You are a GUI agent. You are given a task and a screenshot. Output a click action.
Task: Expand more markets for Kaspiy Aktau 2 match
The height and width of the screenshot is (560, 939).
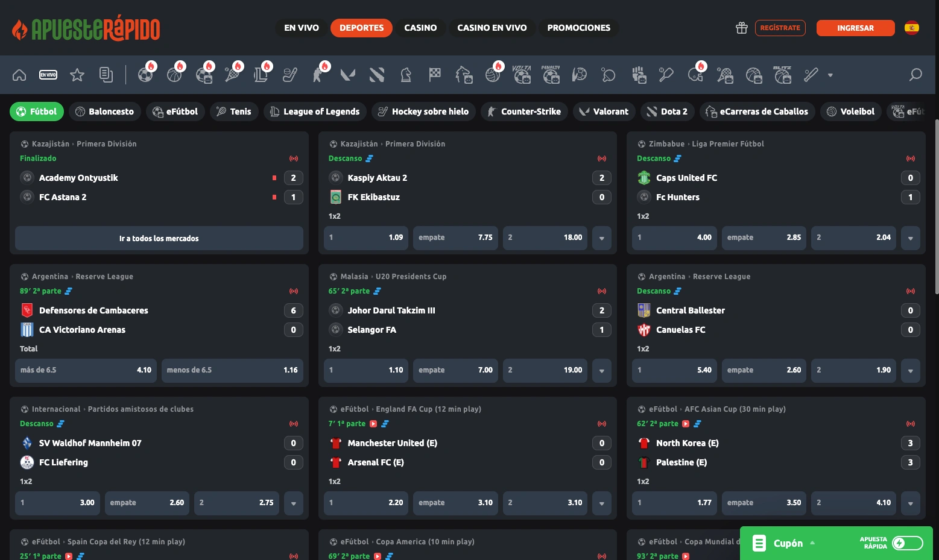pos(602,238)
